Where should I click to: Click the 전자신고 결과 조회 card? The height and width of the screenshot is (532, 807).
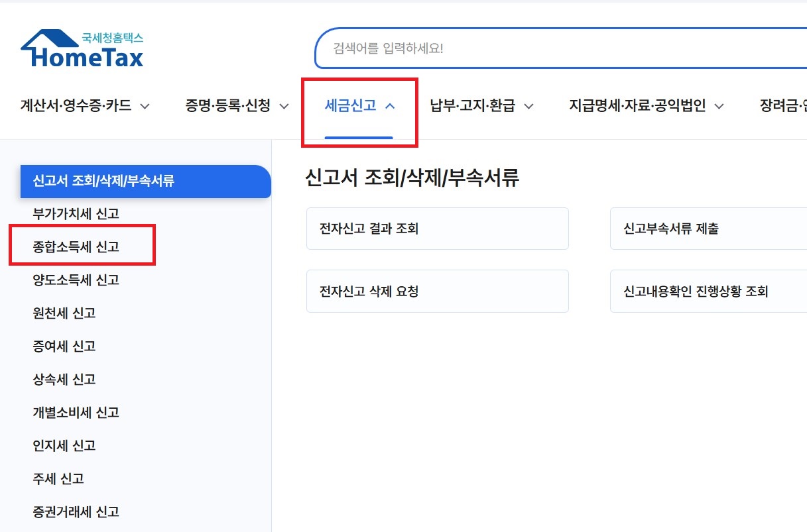(x=437, y=228)
